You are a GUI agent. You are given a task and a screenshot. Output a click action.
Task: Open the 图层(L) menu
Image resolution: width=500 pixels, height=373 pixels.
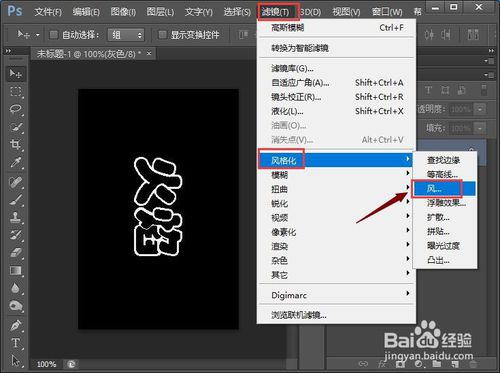(x=160, y=12)
